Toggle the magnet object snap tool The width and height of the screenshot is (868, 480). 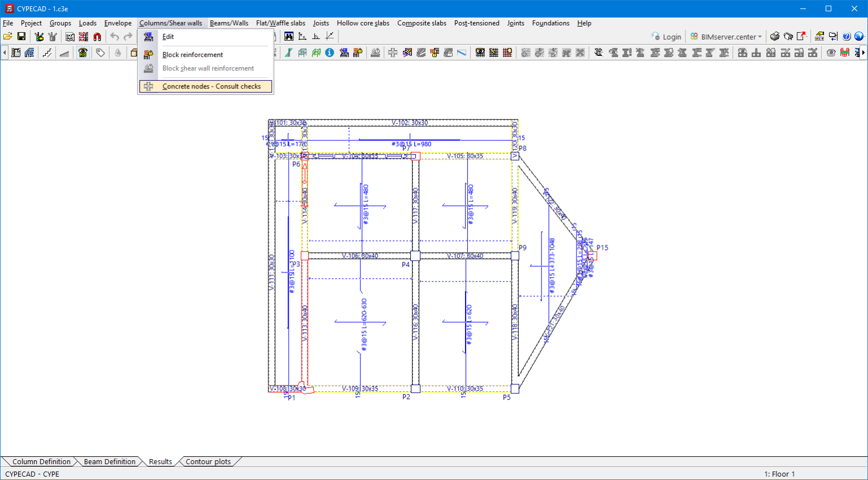pos(96,36)
